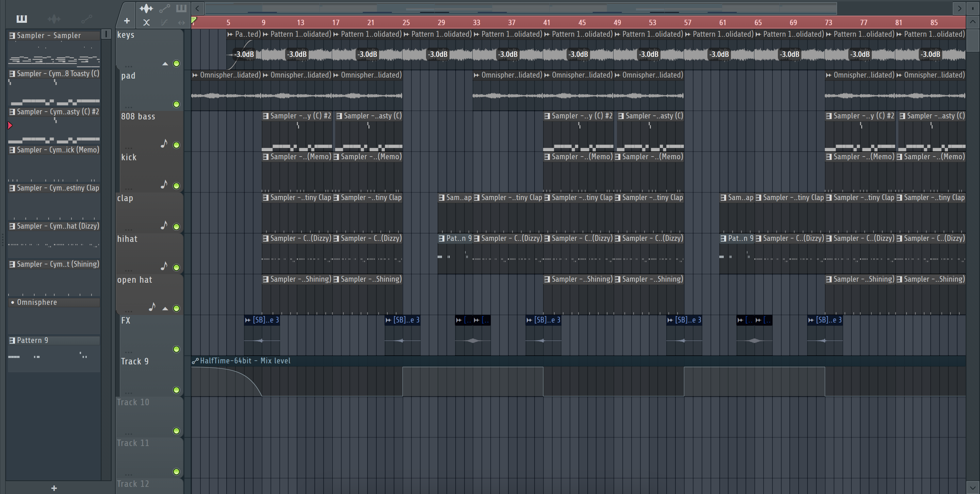Image resolution: width=980 pixels, height=494 pixels.
Task: Mute the keys track
Action: coord(176,64)
